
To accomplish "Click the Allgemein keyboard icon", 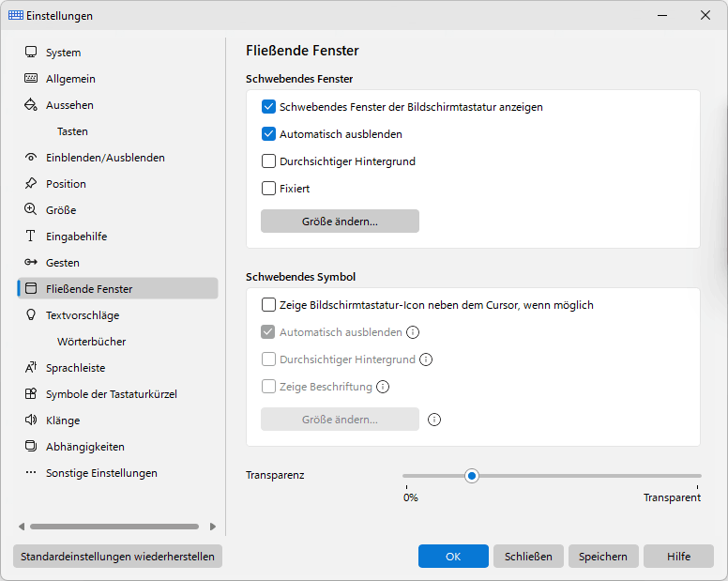I will (31, 78).
